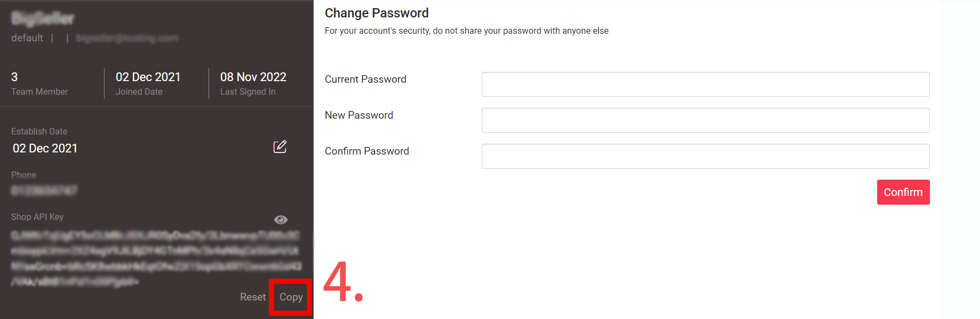Screen dimensions: 980x319
Task: Focus the Confirm Password input field
Action: click(706, 156)
